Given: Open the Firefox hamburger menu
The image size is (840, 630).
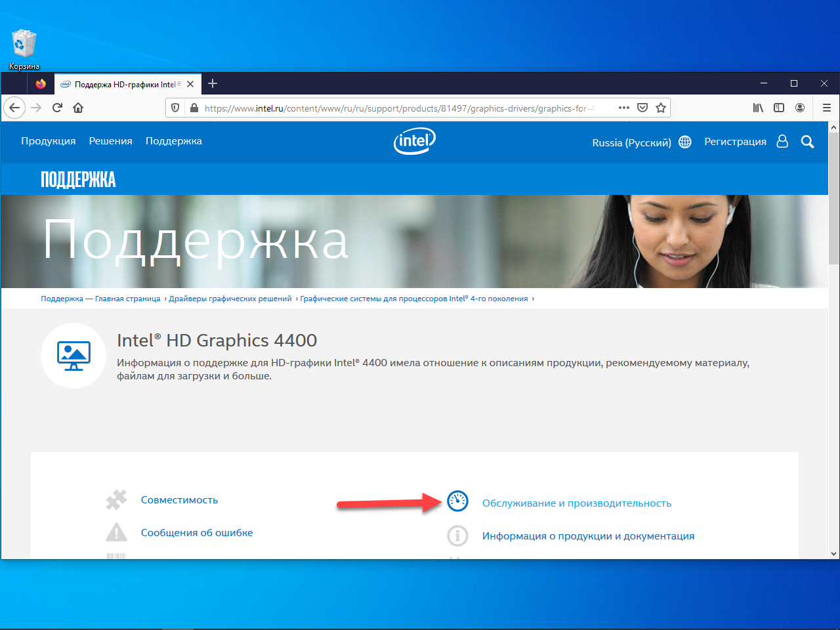Looking at the screenshot, I should (827, 108).
